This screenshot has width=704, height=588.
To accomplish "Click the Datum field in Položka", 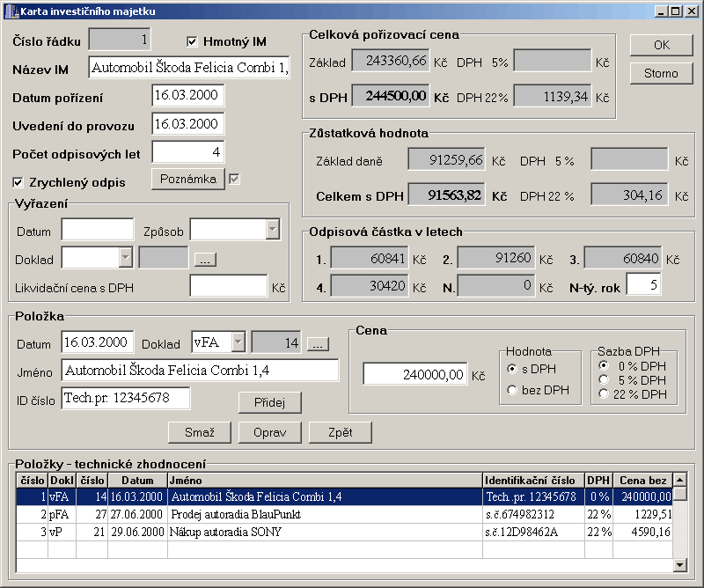I will (x=98, y=342).
